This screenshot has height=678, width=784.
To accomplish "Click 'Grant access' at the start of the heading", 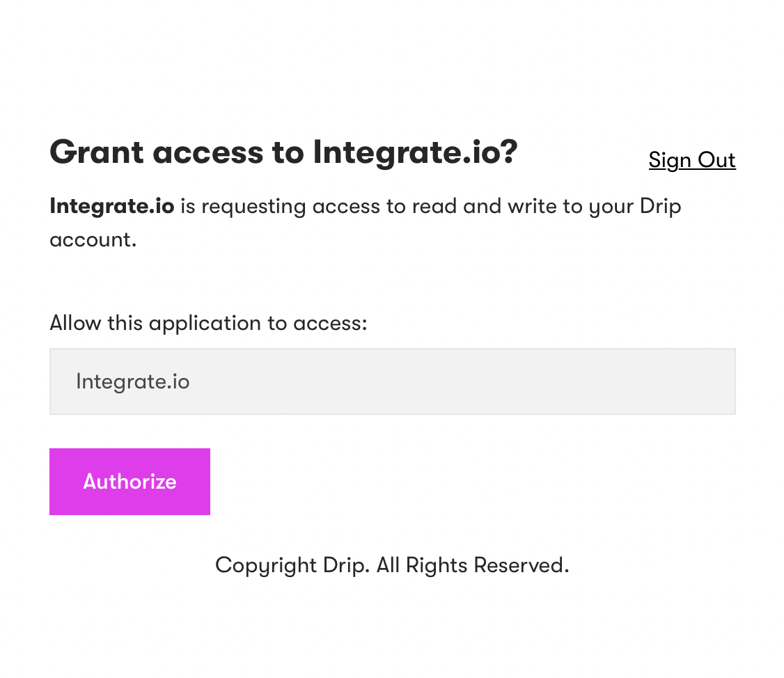I will pyautogui.click(x=157, y=152).
